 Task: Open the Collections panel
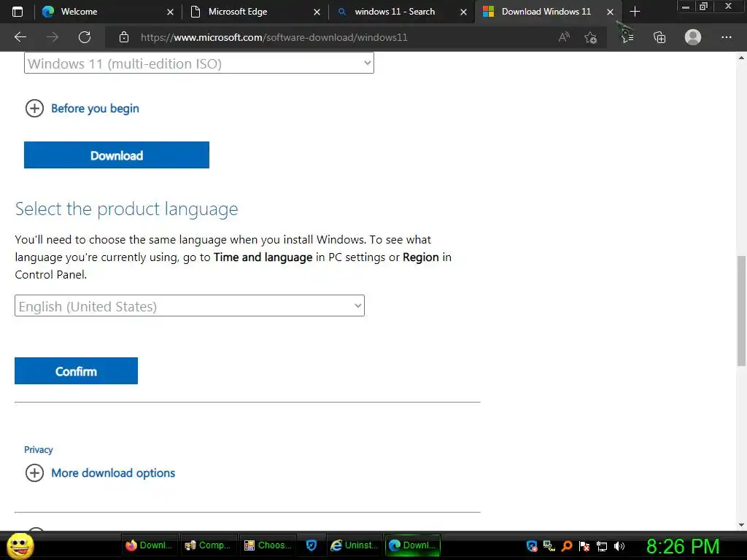(659, 37)
